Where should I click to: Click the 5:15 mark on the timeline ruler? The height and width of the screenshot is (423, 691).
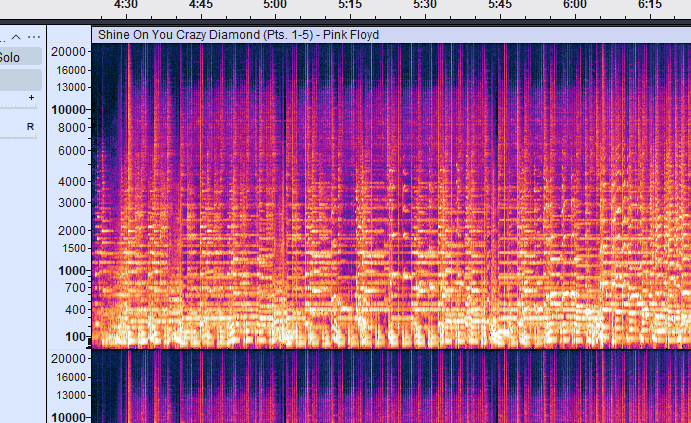350,5
